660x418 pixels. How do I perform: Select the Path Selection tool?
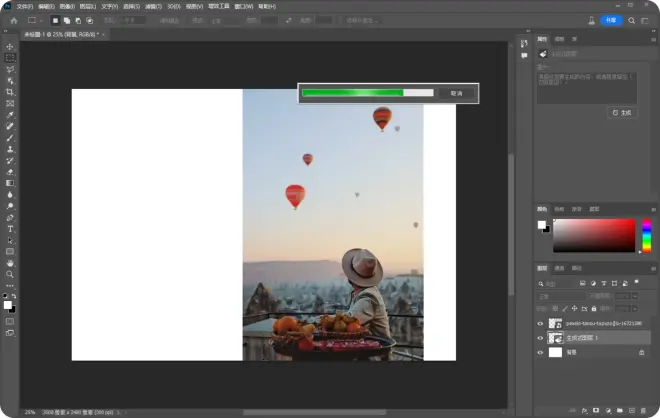pyautogui.click(x=10, y=240)
